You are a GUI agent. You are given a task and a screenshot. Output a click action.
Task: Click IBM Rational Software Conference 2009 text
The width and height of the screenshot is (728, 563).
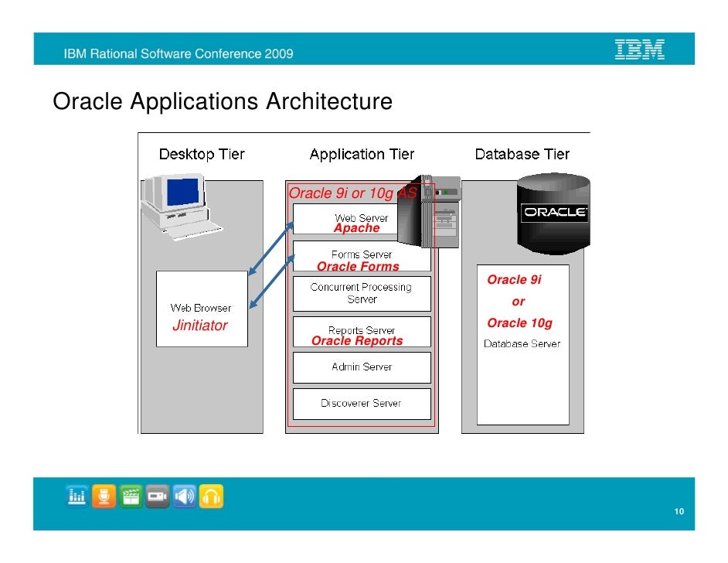point(179,54)
